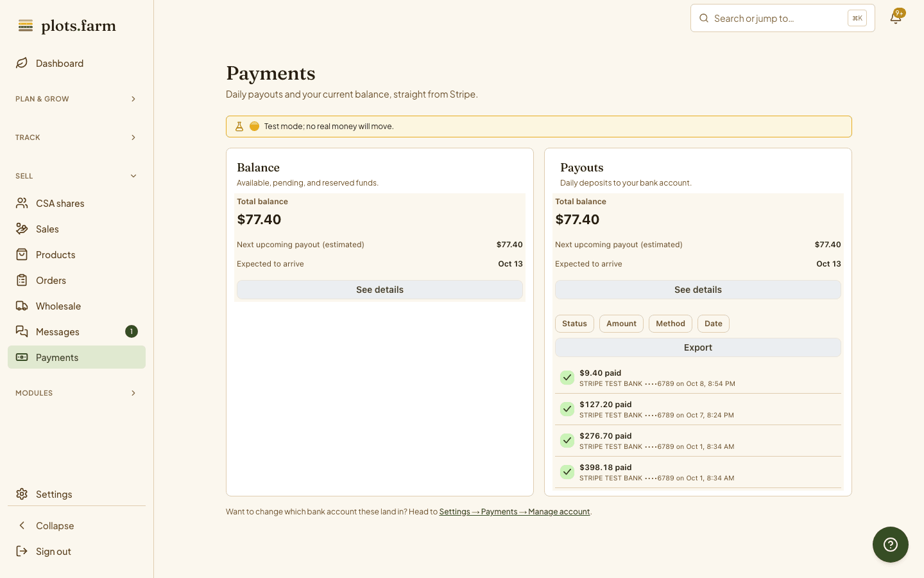This screenshot has width=924, height=578.
Task: Click the Payments banknote icon
Action: coord(22,357)
